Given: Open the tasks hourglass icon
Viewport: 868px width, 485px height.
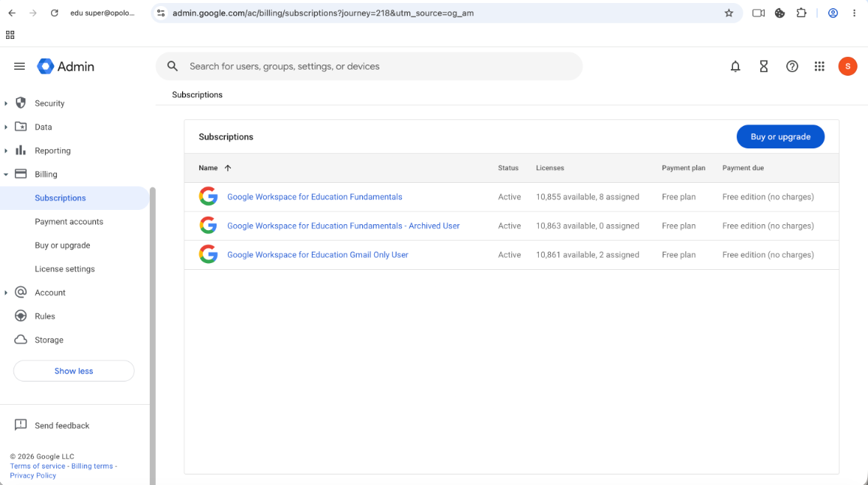Looking at the screenshot, I should 763,67.
